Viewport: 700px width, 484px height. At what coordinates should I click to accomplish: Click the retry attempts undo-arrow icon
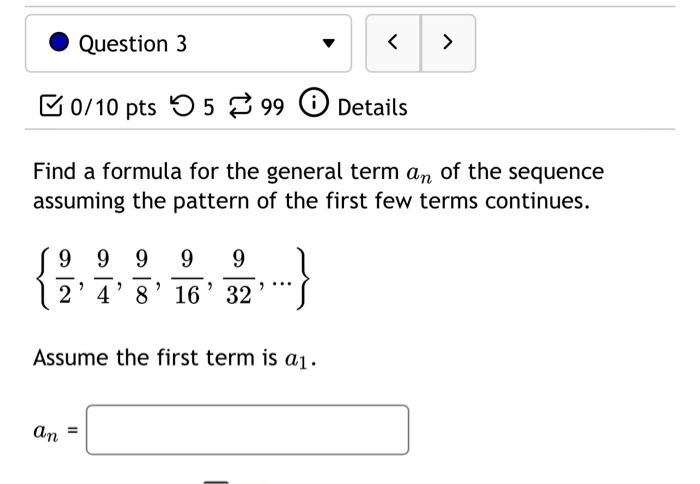point(184,107)
